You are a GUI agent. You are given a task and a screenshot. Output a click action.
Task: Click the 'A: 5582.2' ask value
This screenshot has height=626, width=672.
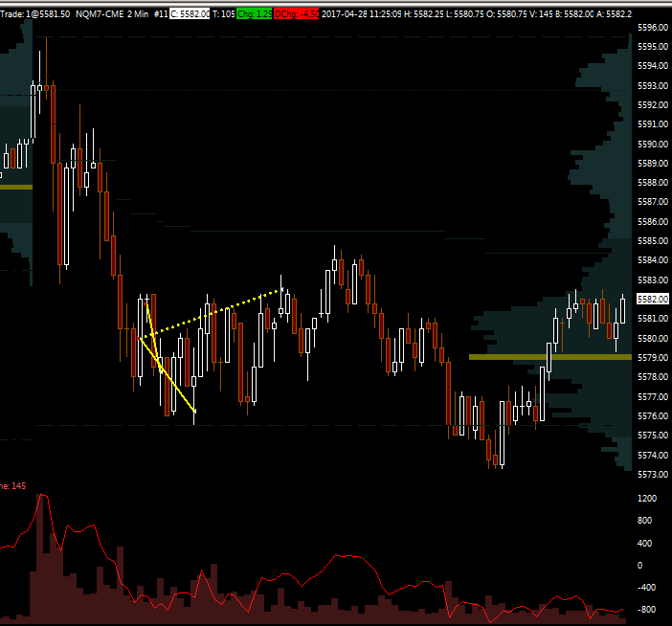tap(615, 14)
